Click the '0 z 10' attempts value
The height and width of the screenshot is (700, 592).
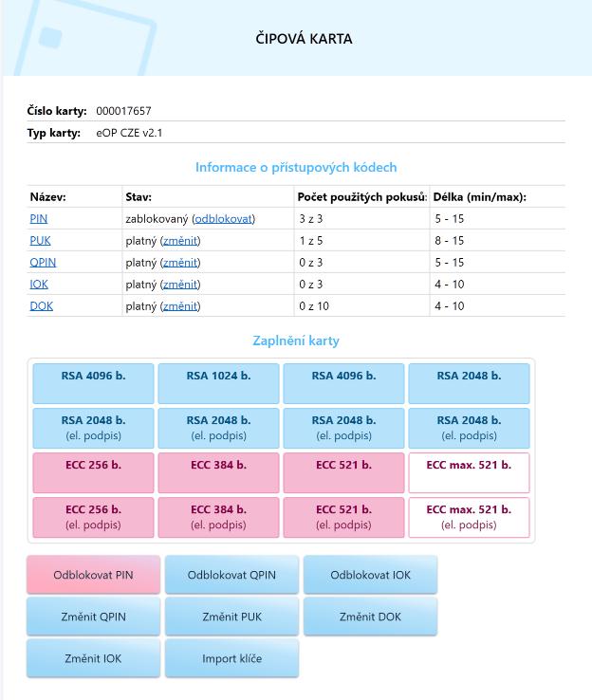(314, 306)
